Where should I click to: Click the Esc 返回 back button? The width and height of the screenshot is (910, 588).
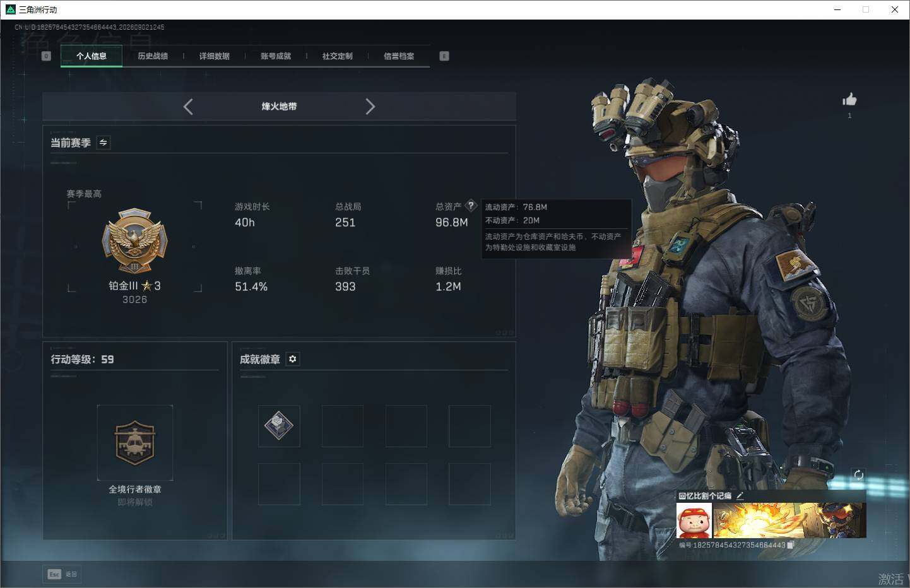[62, 574]
